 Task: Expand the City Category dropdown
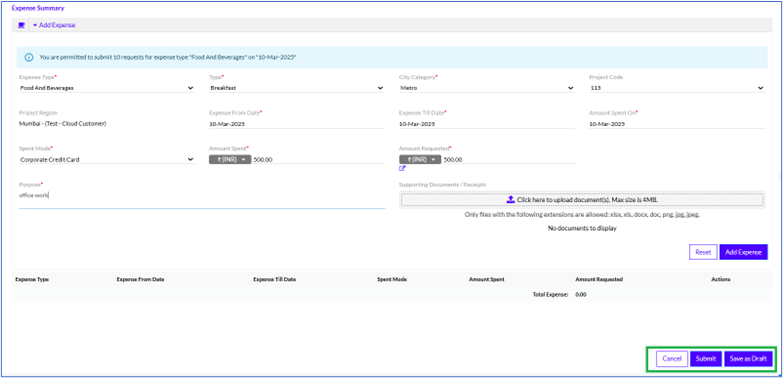(x=487, y=88)
